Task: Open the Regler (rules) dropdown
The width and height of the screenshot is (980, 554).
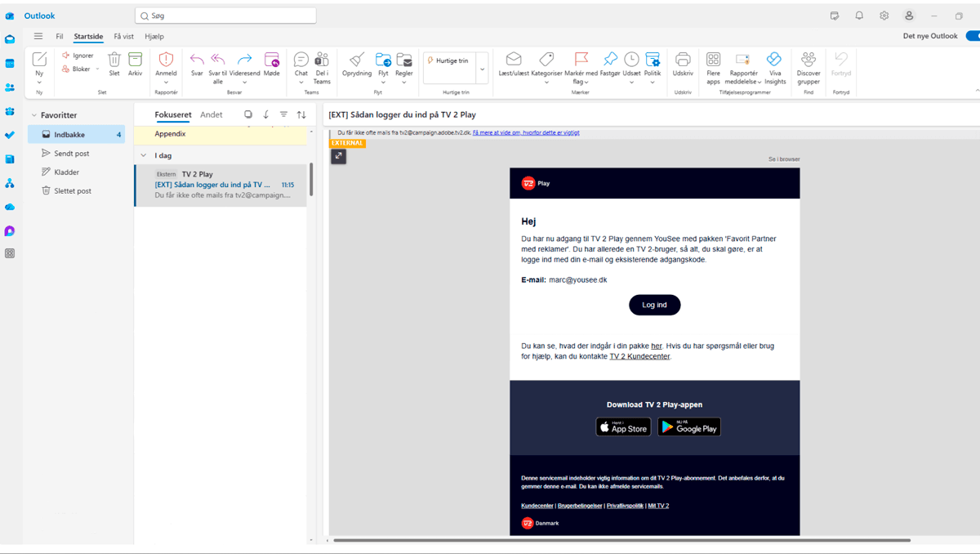Action: pos(404,82)
